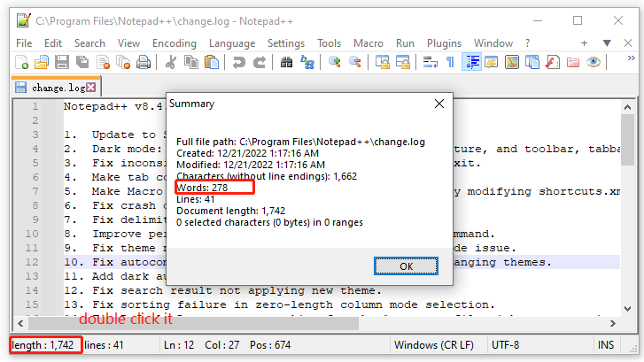
Task: Close the change.log tab with the red X
Action: tap(91, 88)
